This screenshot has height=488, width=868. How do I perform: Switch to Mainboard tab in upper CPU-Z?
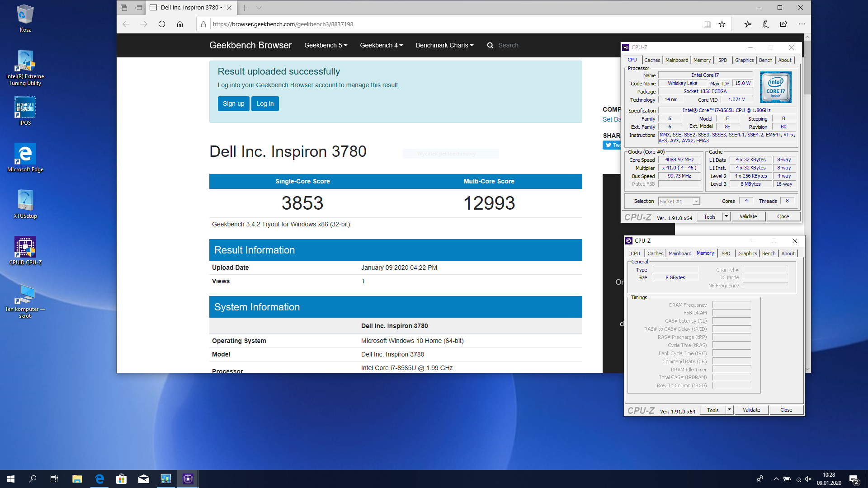[x=677, y=60]
